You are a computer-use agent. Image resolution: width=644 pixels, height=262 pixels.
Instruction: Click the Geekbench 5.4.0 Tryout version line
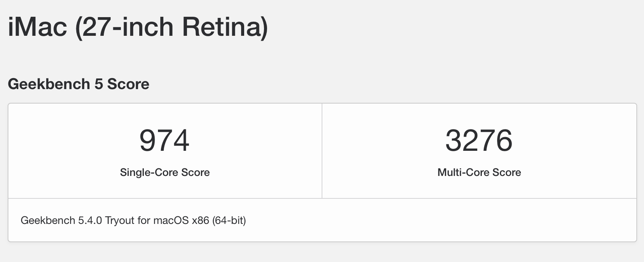click(x=133, y=220)
